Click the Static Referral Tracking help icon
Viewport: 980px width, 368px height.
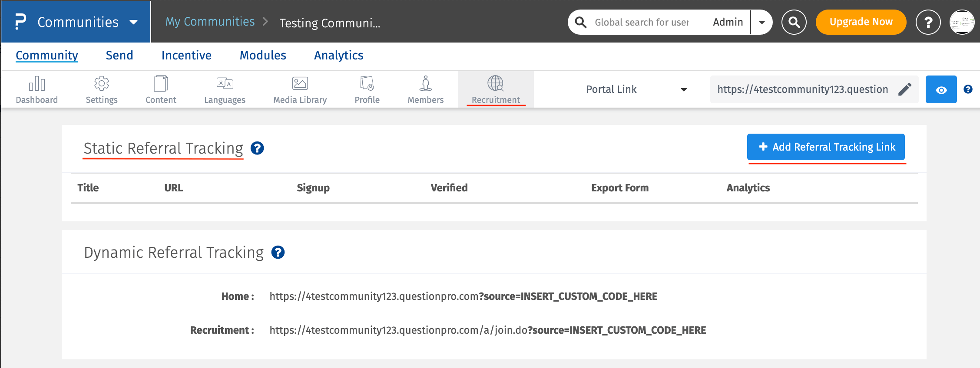[257, 148]
